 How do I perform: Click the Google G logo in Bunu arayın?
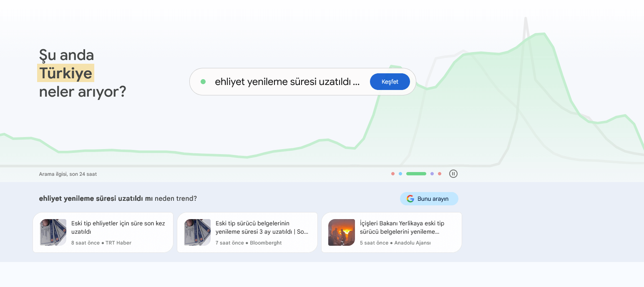coord(410,199)
